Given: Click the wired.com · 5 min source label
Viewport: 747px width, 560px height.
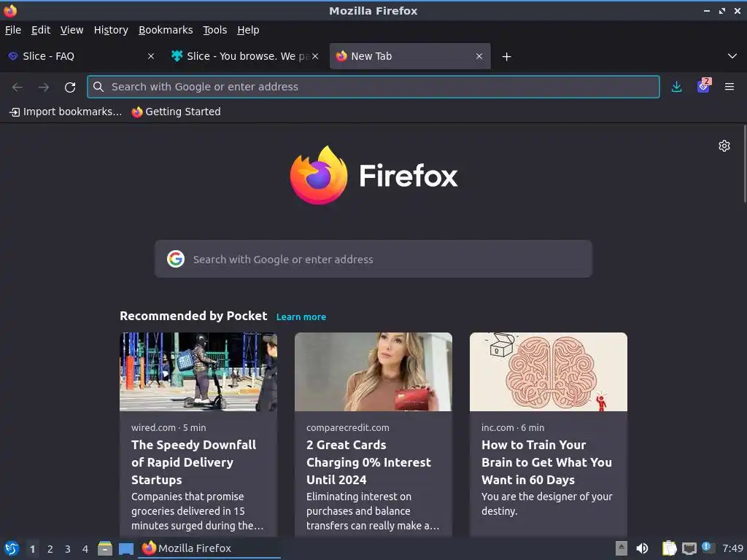Looking at the screenshot, I should [x=169, y=427].
